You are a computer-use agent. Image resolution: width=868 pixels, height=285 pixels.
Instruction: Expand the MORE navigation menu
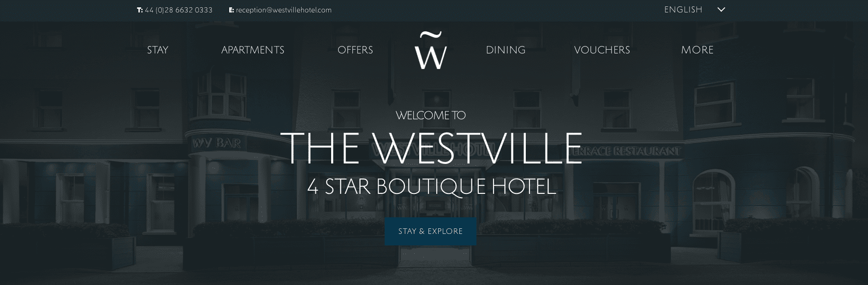(x=697, y=50)
